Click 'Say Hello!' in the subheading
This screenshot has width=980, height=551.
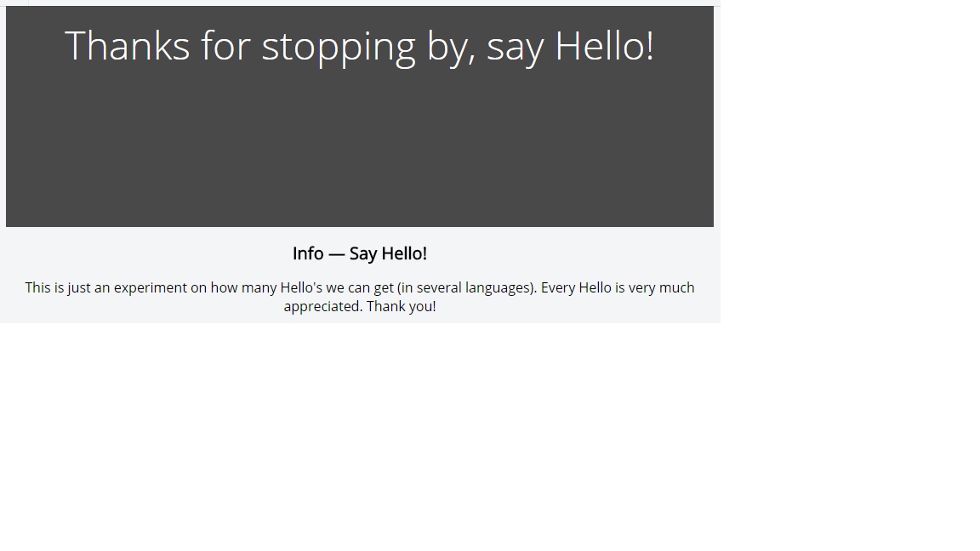[x=388, y=253]
